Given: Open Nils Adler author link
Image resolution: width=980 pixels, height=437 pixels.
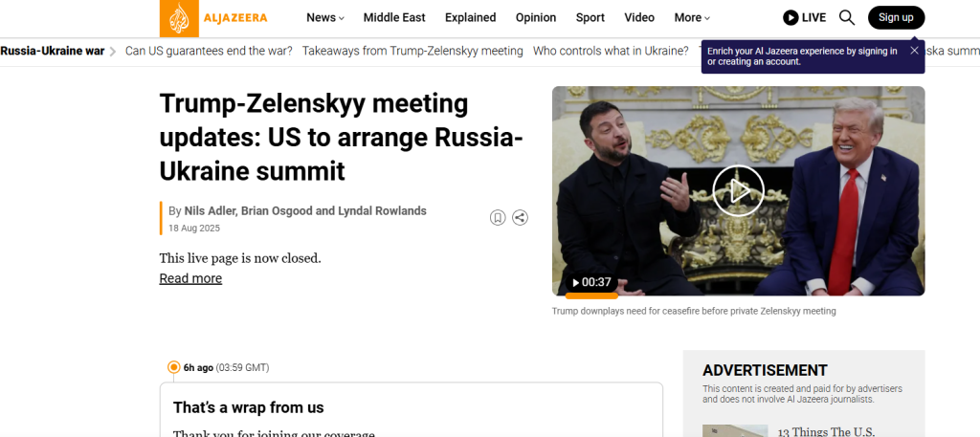Looking at the screenshot, I should [x=209, y=211].
